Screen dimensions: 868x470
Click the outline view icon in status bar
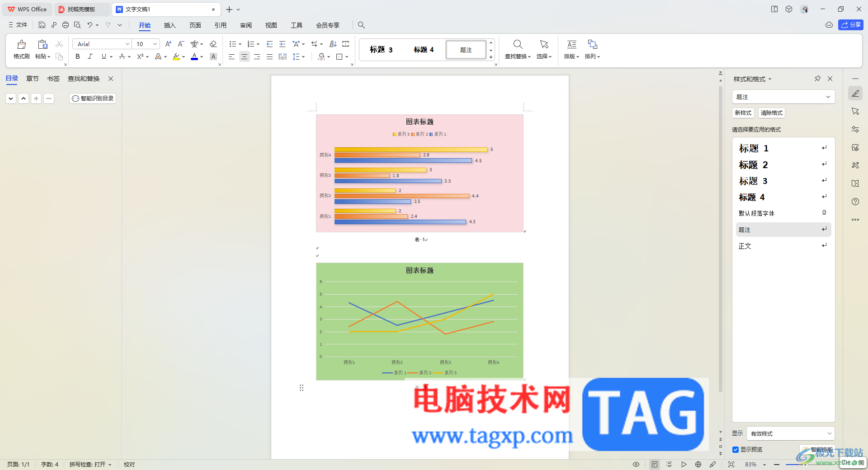coord(669,464)
